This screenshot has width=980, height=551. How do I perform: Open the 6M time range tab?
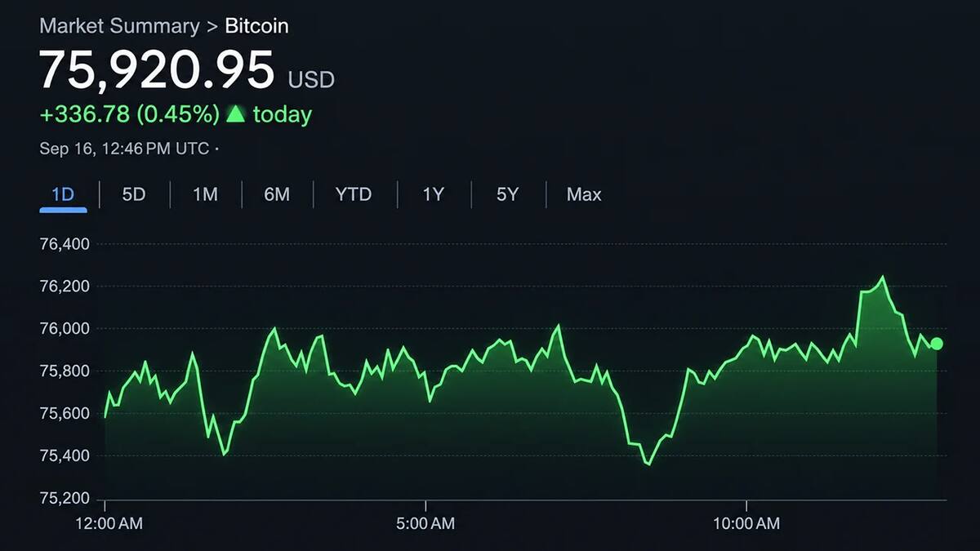point(277,194)
